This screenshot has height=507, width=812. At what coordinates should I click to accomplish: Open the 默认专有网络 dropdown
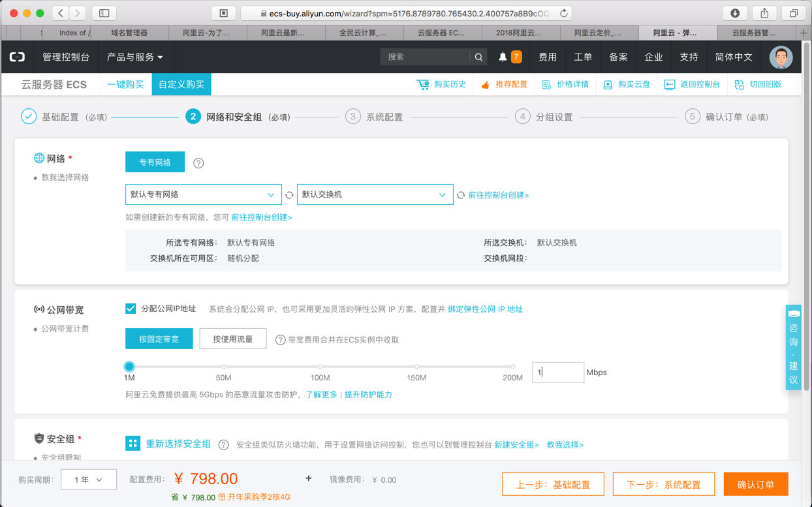pos(203,194)
